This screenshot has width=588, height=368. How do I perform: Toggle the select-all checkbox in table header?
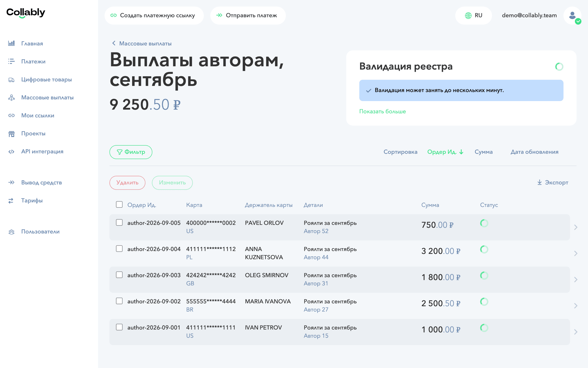point(119,204)
